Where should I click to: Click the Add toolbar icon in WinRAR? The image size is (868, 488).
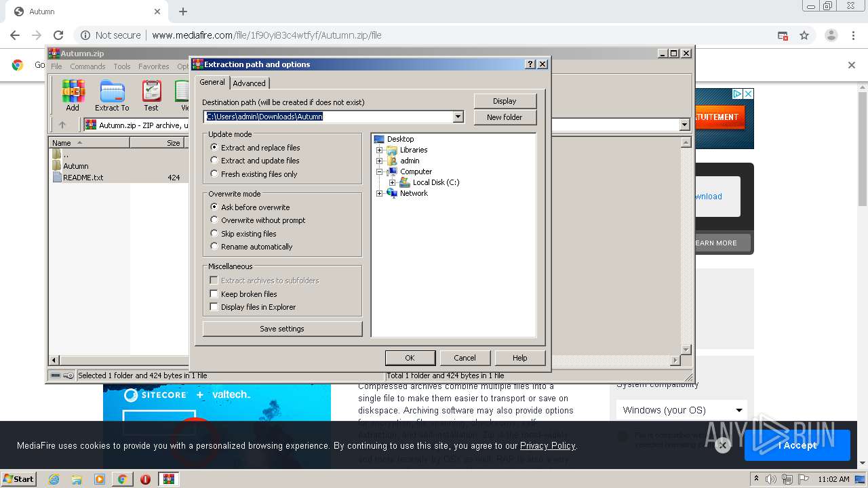pos(73,96)
